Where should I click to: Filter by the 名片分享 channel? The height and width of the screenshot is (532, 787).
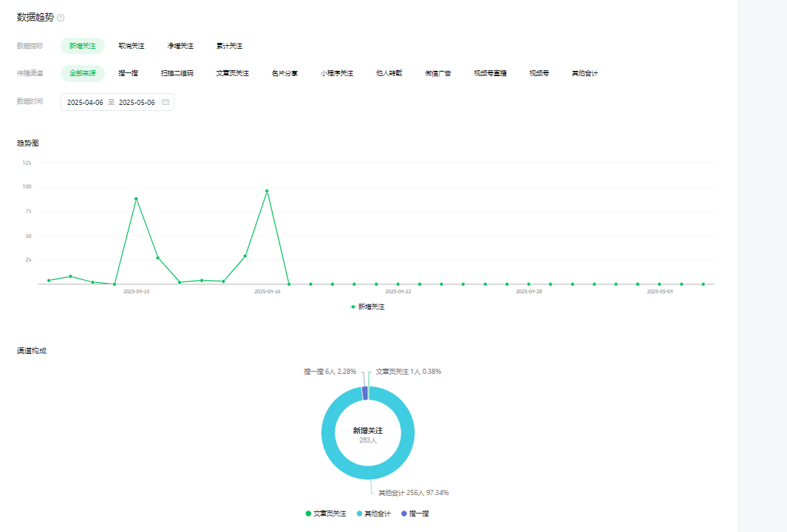tap(285, 73)
